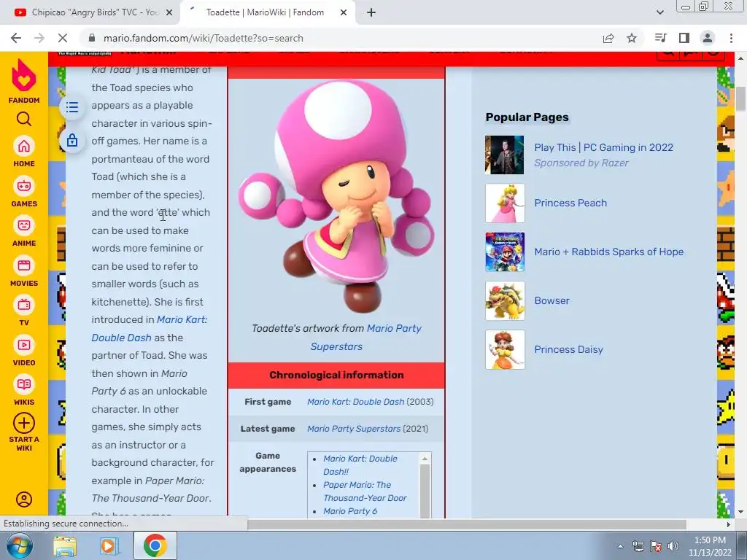Image resolution: width=747 pixels, height=560 pixels.
Task: Click the padlock page protection icon
Action: (x=72, y=141)
